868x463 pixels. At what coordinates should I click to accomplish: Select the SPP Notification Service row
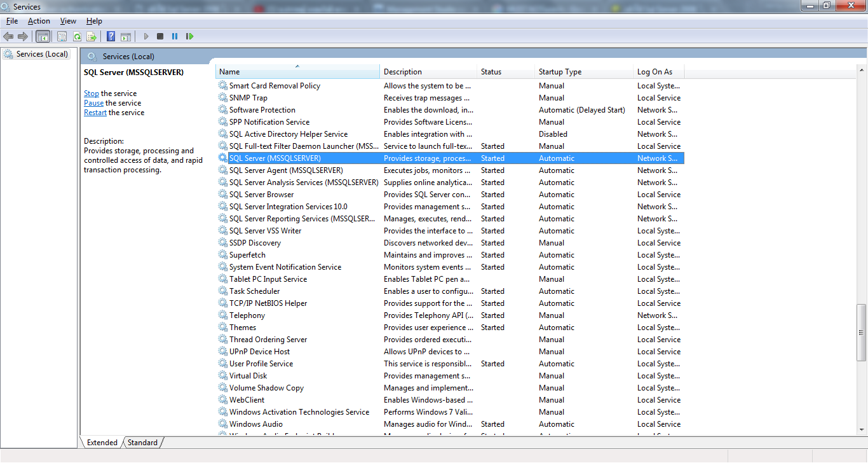point(450,121)
